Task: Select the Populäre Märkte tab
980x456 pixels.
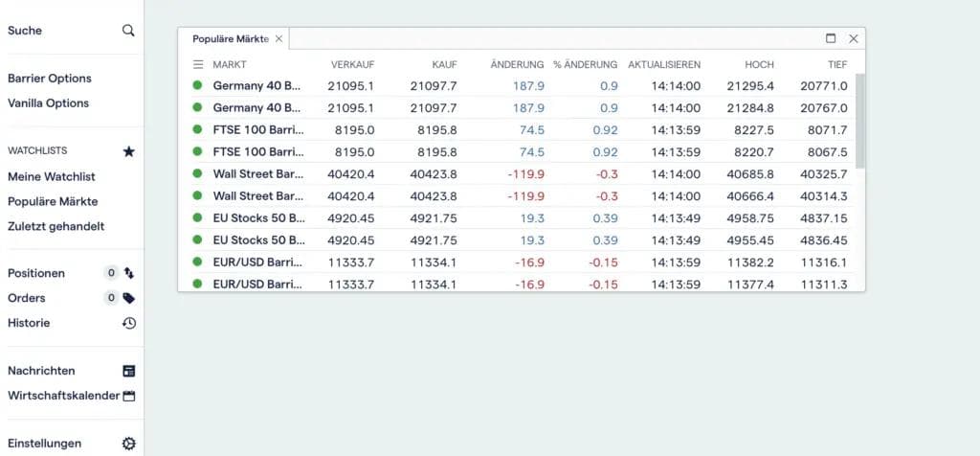Action: pyautogui.click(x=231, y=38)
